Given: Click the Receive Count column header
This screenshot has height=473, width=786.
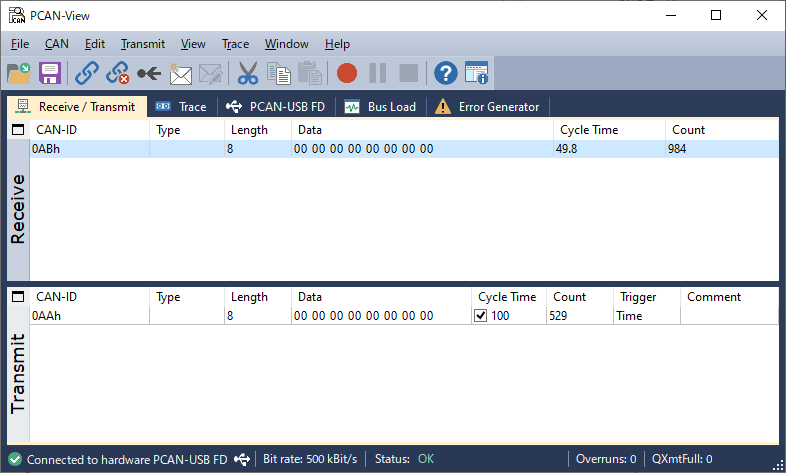Looking at the screenshot, I should point(722,130).
